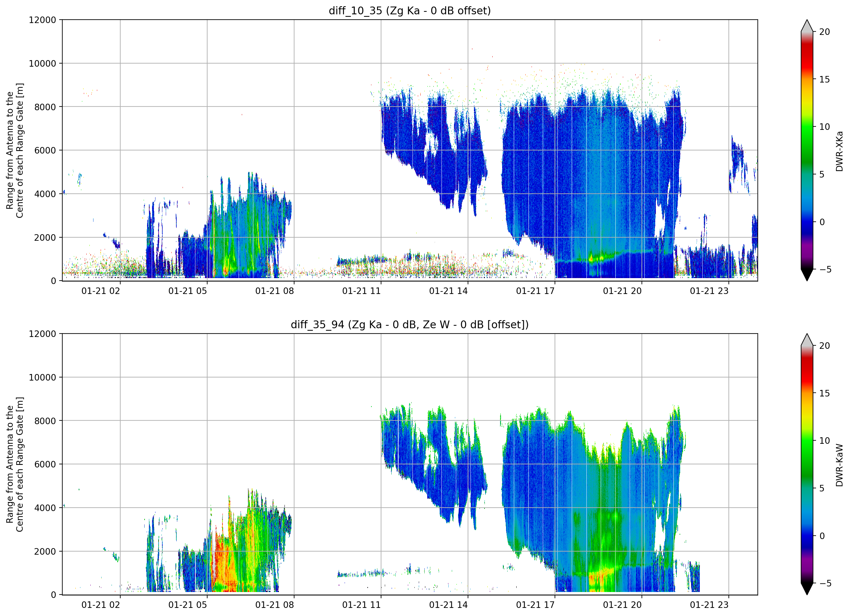The width and height of the screenshot is (850, 616).
Task: Click y-tick "6000" of the diff_10_35 plot
Action: (45, 150)
